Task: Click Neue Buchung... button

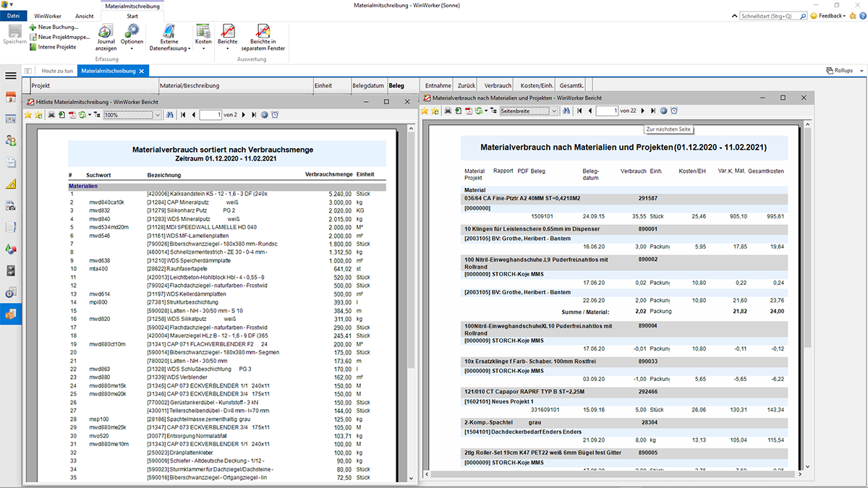Action: [58, 27]
